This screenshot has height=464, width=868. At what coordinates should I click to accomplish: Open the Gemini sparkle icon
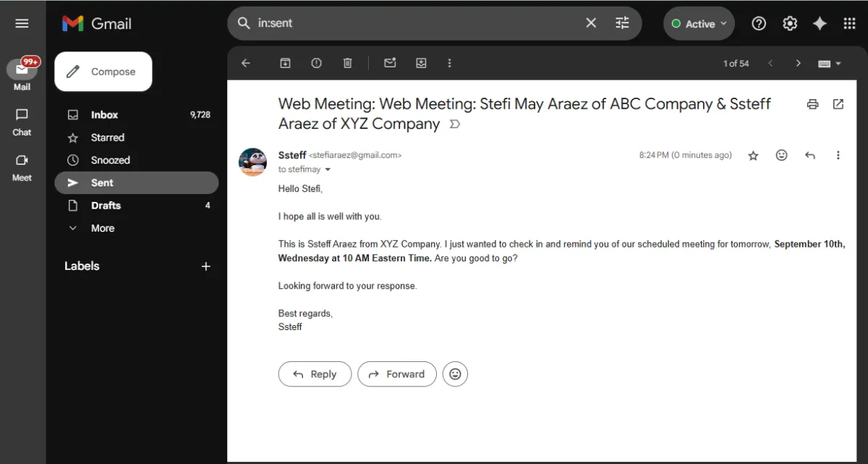pos(820,23)
